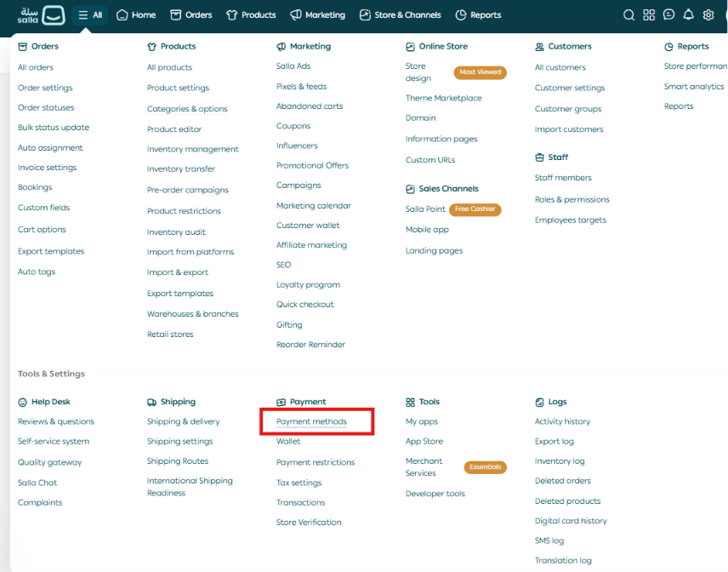Open the search icon in top bar
Viewport: 728px width, 572px height.
point(628,15)
